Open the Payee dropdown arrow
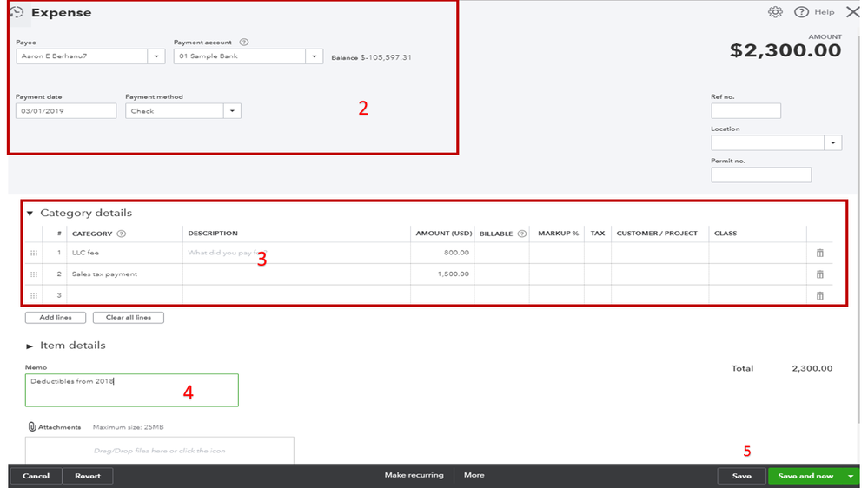Image resolution: width=868 pixels, height=488 pixels. tap(156, 56)
